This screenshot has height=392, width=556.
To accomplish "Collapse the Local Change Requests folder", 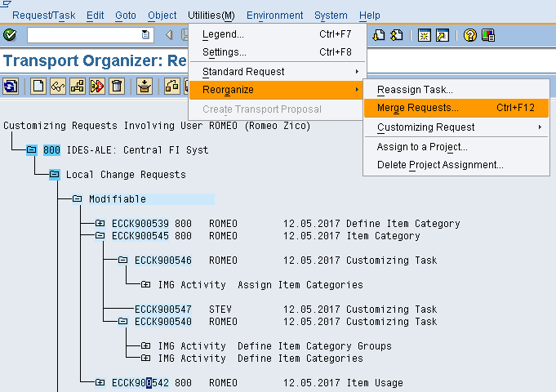I will click(x=54, y=175).
